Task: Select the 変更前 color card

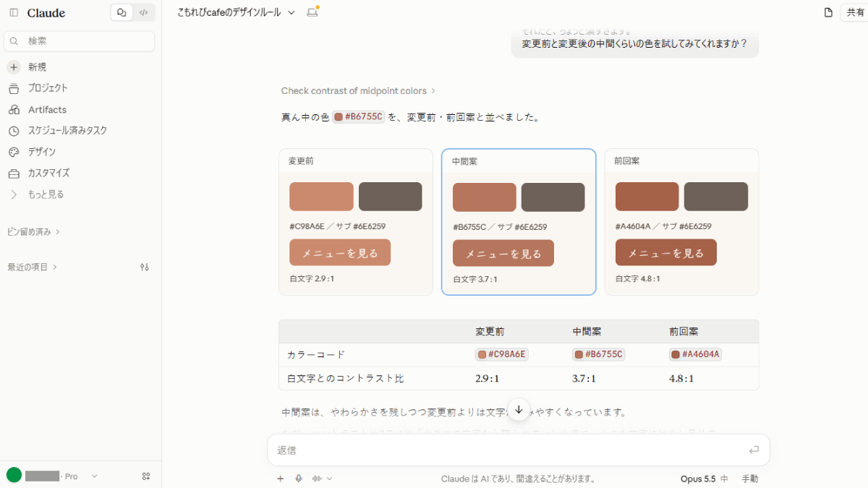Action: (x=356, y=222)
